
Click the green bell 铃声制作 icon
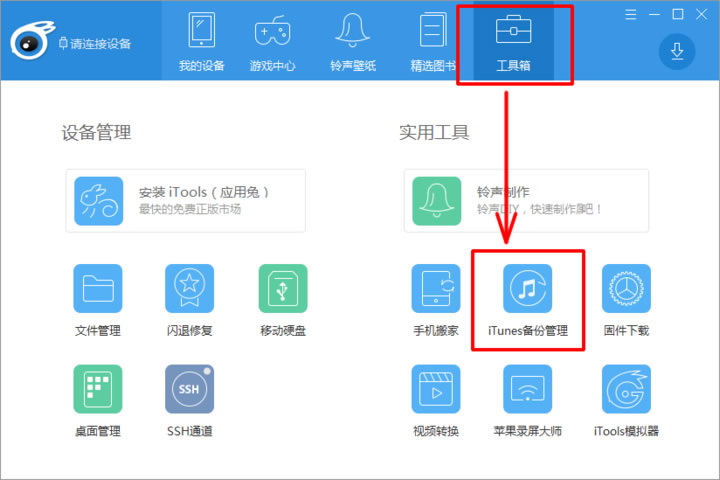pyautogui.click(x=437, y=201)
